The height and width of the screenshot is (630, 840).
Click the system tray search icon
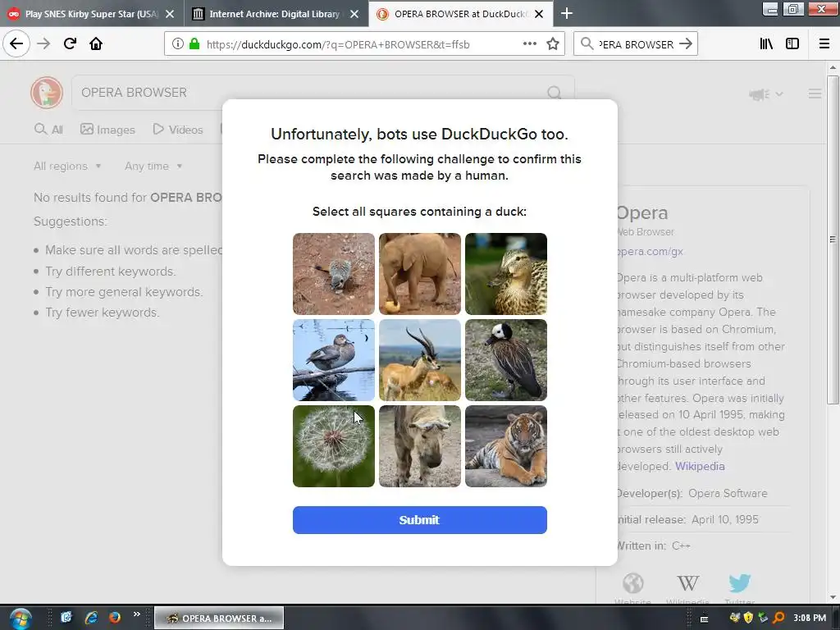click(779, 619)
